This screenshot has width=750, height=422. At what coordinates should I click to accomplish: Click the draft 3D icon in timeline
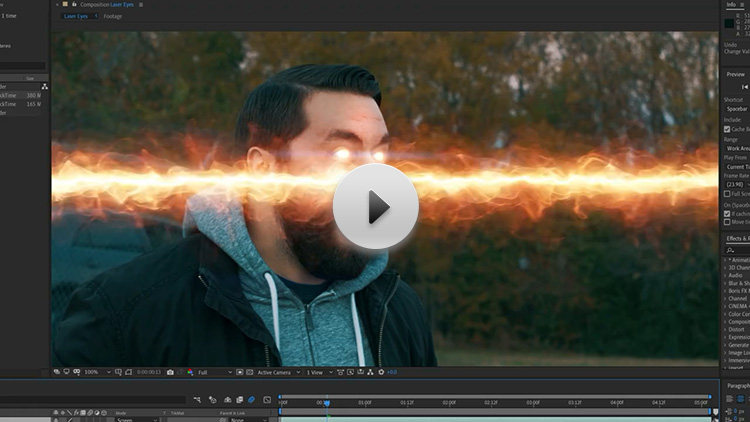click(213, 400)
